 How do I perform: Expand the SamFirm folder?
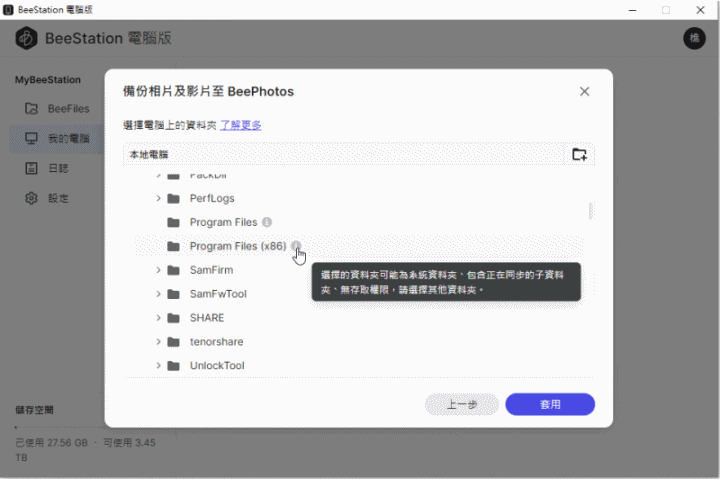coord(158,270)
